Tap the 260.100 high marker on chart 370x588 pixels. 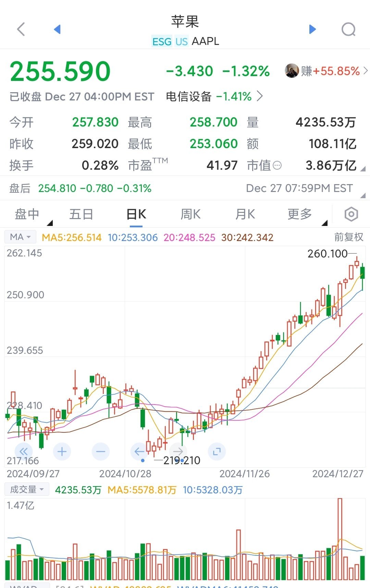point(328,254)
